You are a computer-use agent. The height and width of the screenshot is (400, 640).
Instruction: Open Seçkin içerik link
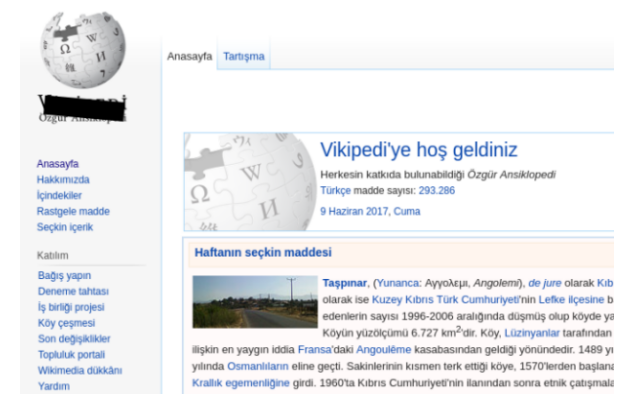65,227
